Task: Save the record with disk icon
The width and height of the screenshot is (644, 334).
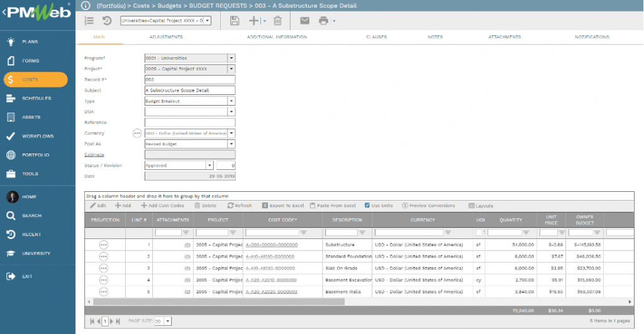Action: point(235,21)
